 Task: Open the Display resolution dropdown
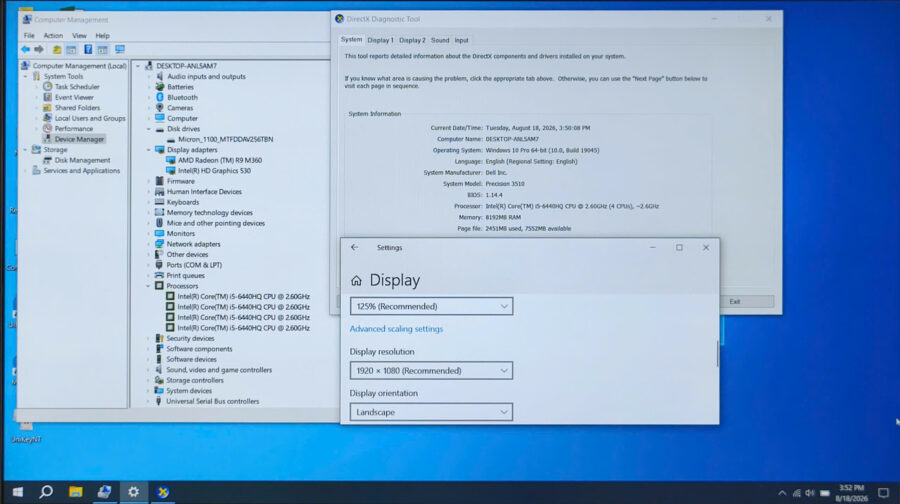(x=431, y=371)
